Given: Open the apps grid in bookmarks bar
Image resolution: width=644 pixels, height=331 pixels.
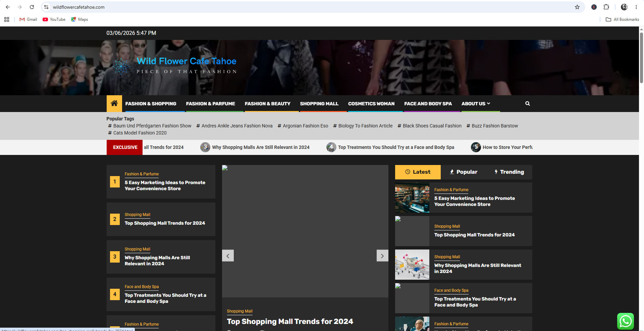Looking at the screenshot, I should 7,19.
